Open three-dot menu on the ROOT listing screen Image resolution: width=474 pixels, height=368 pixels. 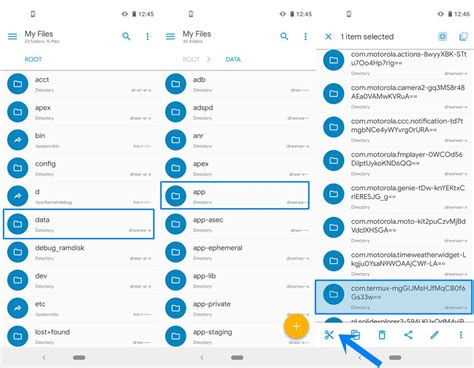148,36
